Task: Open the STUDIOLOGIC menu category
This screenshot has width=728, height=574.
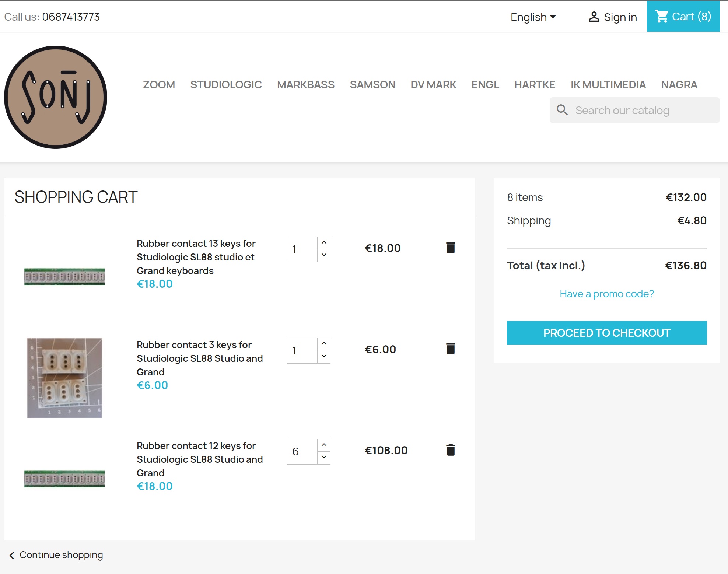Action: tap(226, 85)
